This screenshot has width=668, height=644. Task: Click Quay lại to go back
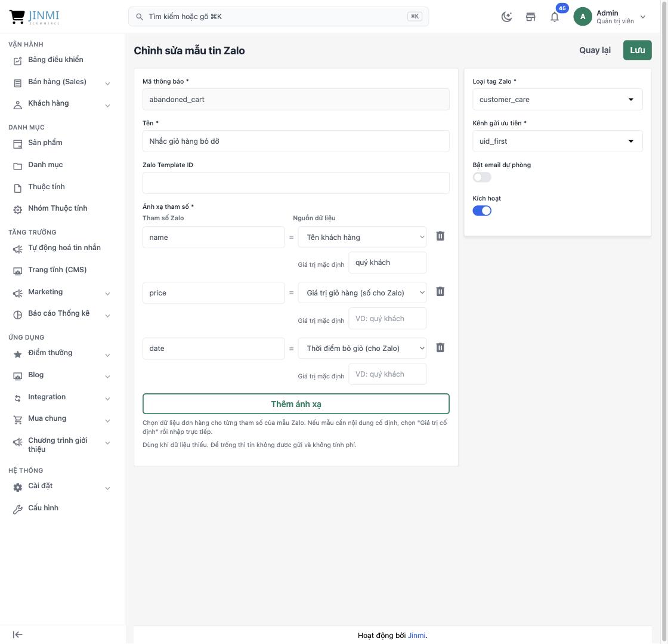(x=595, y=50)
